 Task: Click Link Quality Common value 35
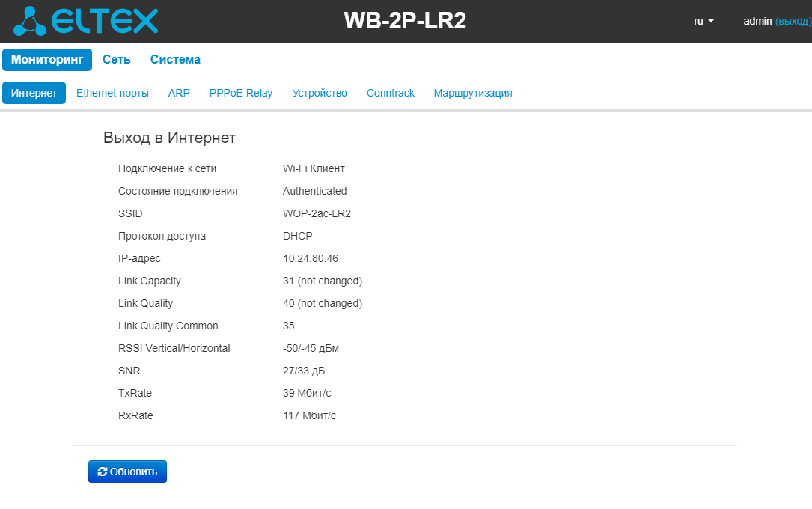click(x=288, y=326)
